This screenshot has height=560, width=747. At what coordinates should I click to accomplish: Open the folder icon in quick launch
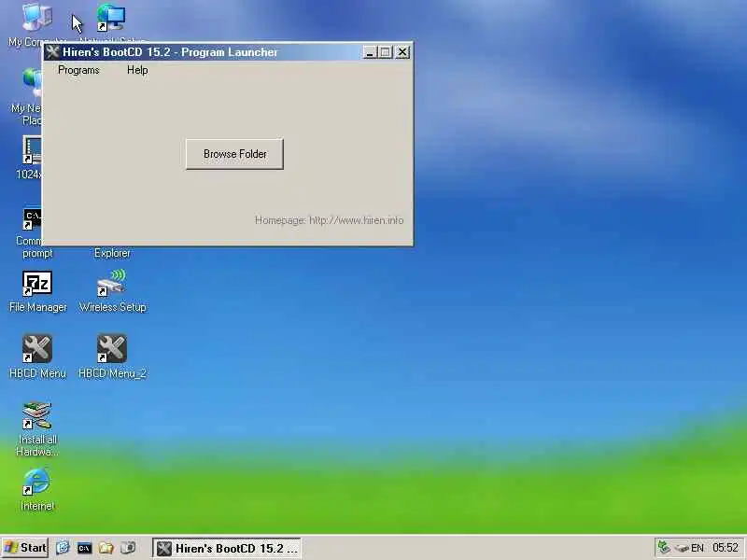click(106, 548)
